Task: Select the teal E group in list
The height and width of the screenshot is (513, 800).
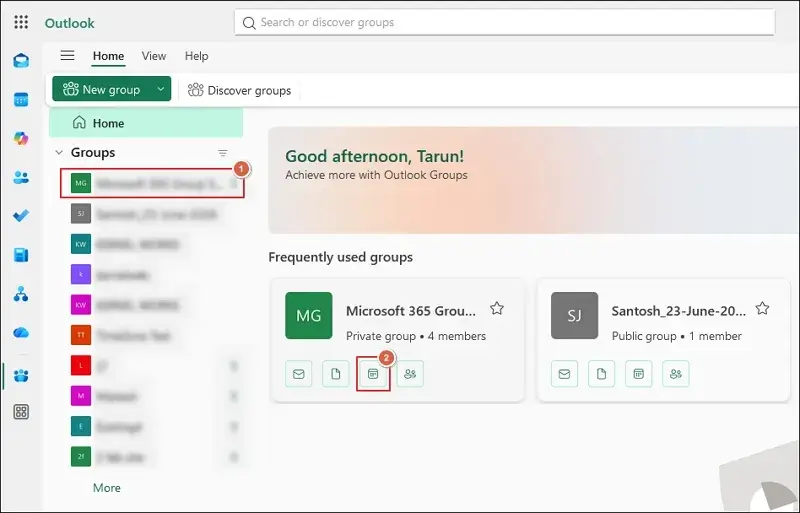Action: 152,426
